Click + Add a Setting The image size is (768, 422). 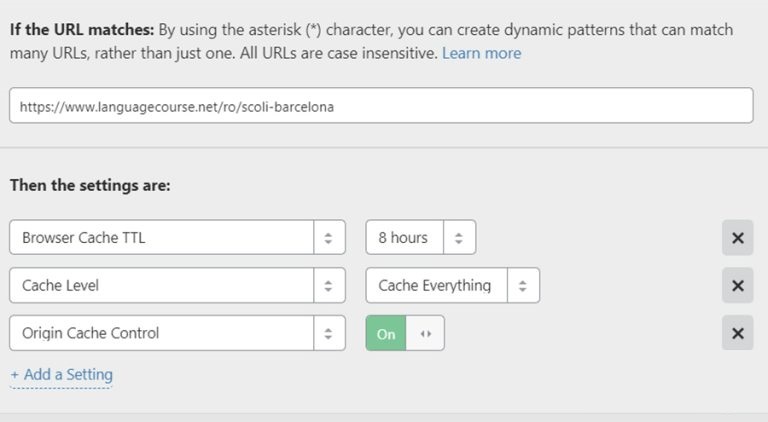61,375
